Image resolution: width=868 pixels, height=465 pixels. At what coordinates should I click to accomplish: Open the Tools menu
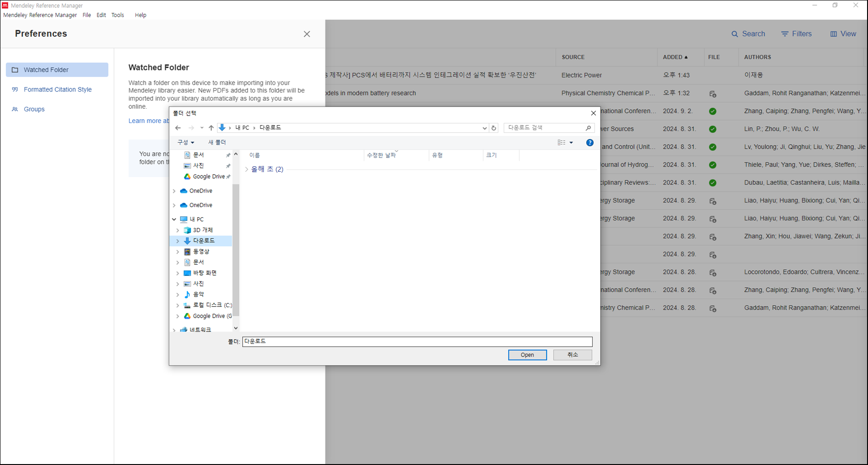point(118,15)
